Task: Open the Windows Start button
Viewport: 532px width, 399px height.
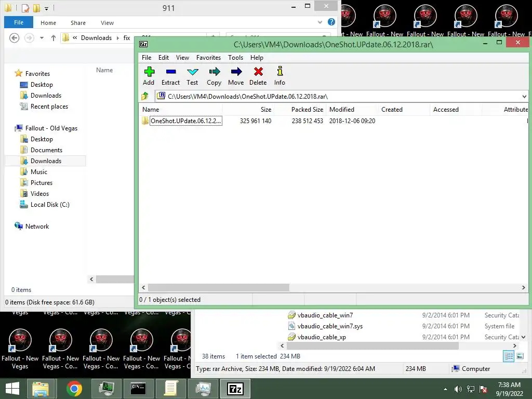Action: 12,389
